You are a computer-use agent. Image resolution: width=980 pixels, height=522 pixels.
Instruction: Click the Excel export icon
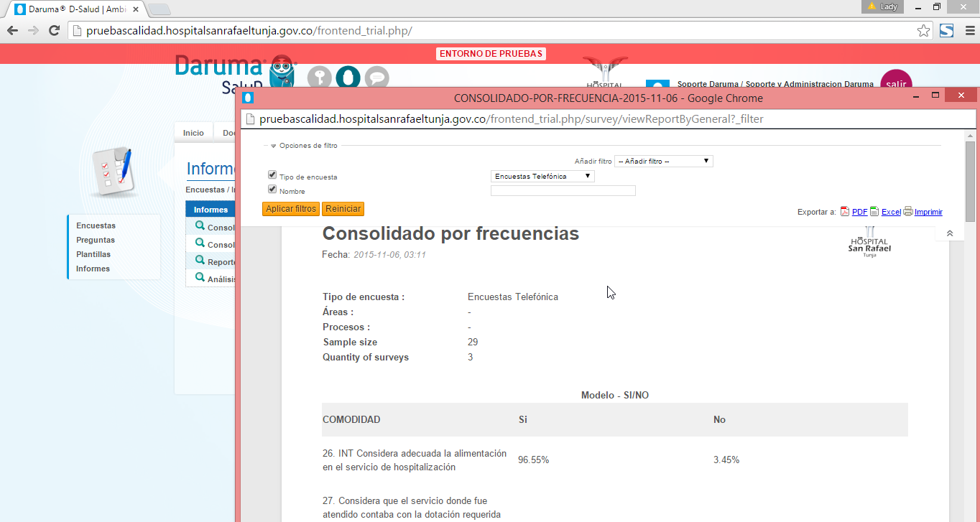coord(874,212)
